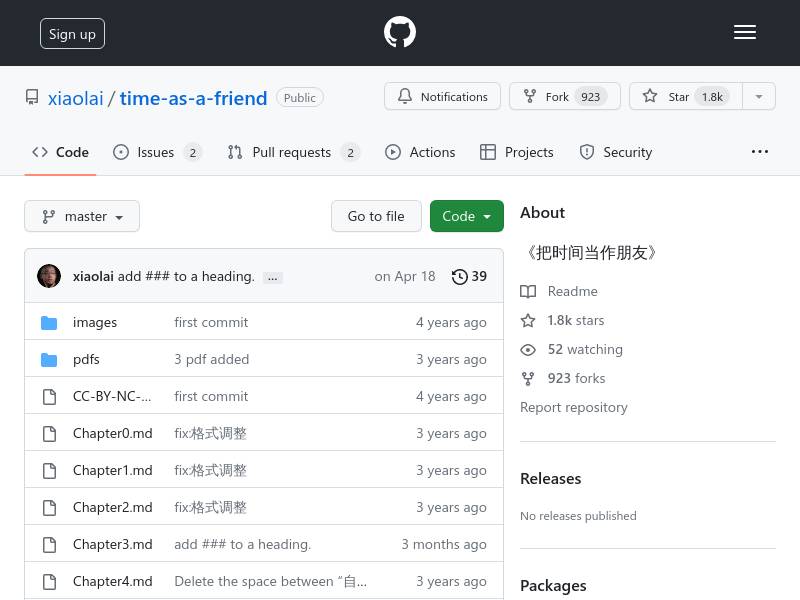This screenshot has height=600, width=800.
Task: Open the Packages heading link
Action: (553, 586)
